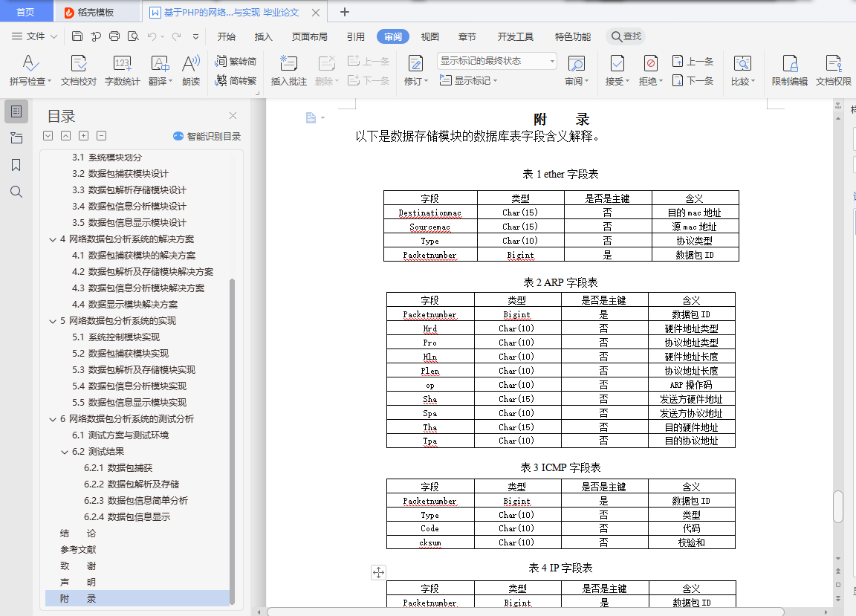Open word count (字数统计)
Screen dimensions: 856x616
[x=123, y=70]
